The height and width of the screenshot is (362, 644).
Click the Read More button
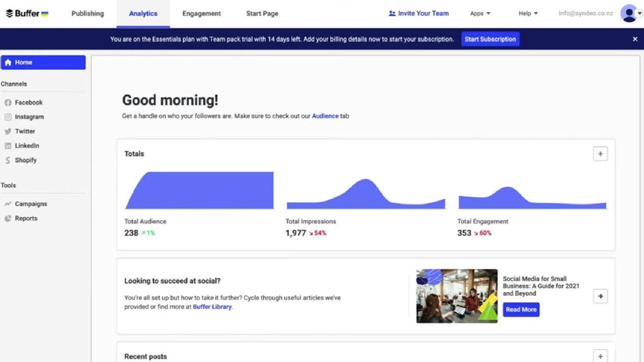tap(521, 309)
